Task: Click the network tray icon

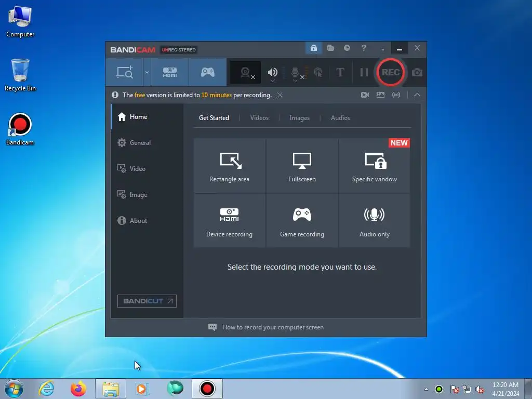Action: (467, 389)
